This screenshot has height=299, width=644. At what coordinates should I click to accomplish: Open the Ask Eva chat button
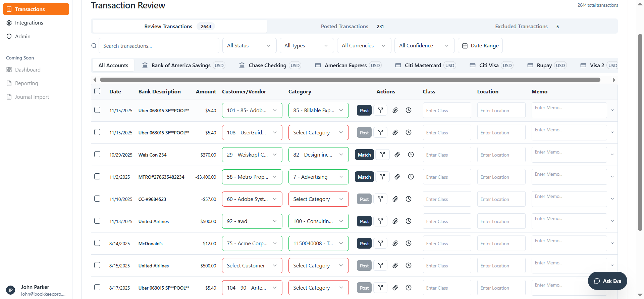607,281
